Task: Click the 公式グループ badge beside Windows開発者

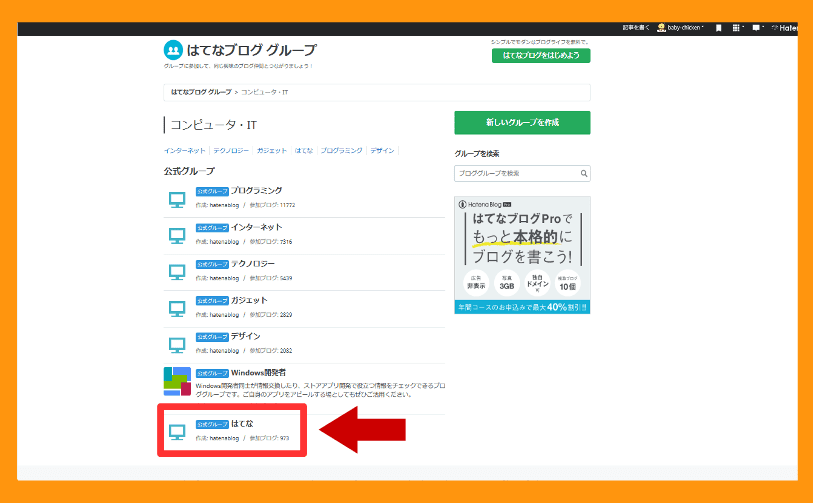Action: pos(212,373)
